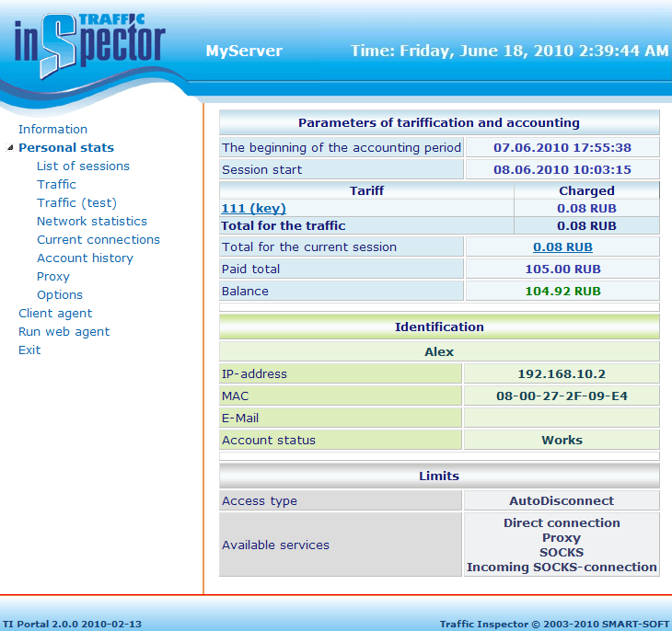Open List of sessions
This screenshot has height=631, width=672.
83,166
